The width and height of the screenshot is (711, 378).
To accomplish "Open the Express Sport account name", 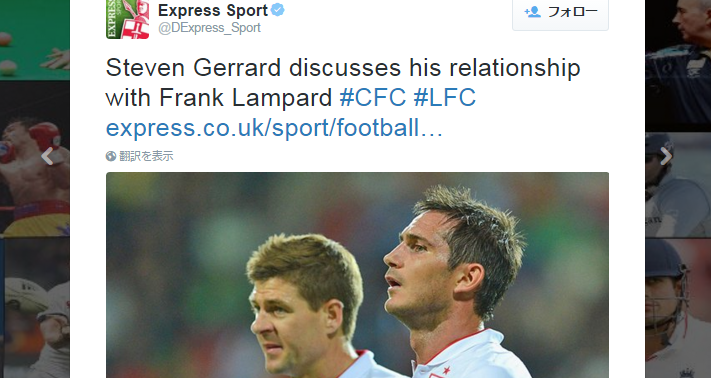I will [213, 10].
